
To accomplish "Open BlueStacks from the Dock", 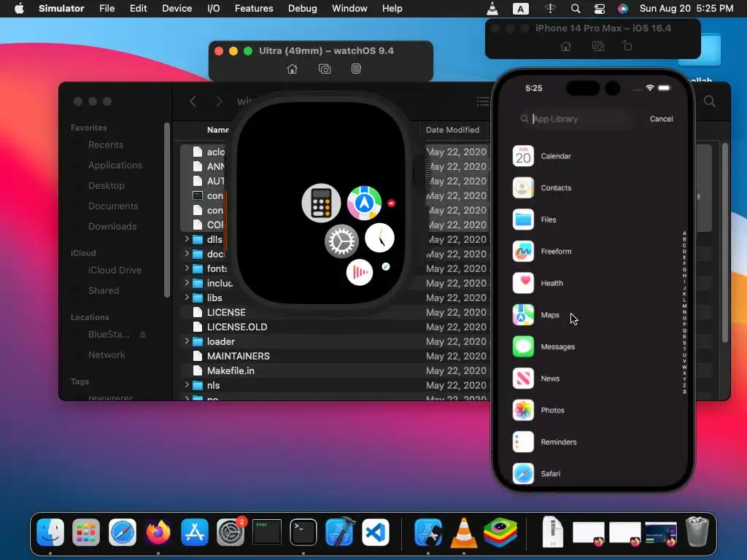I will tap(500, 532).
